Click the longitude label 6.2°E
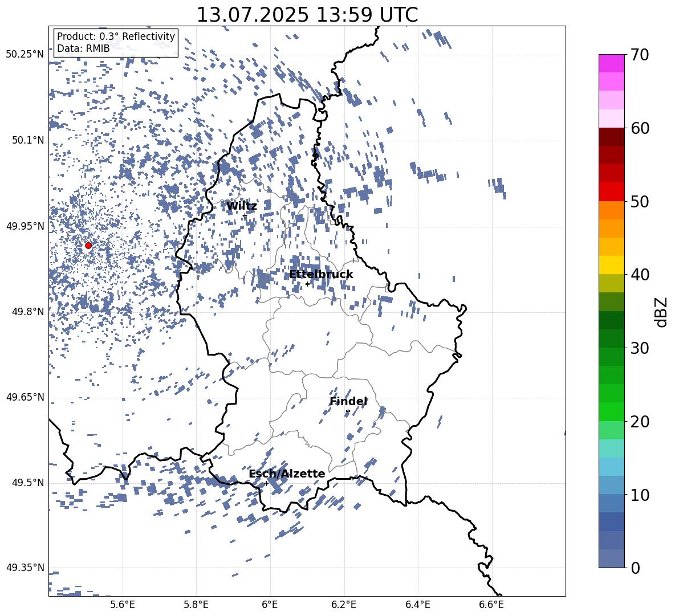 (344, 605)
